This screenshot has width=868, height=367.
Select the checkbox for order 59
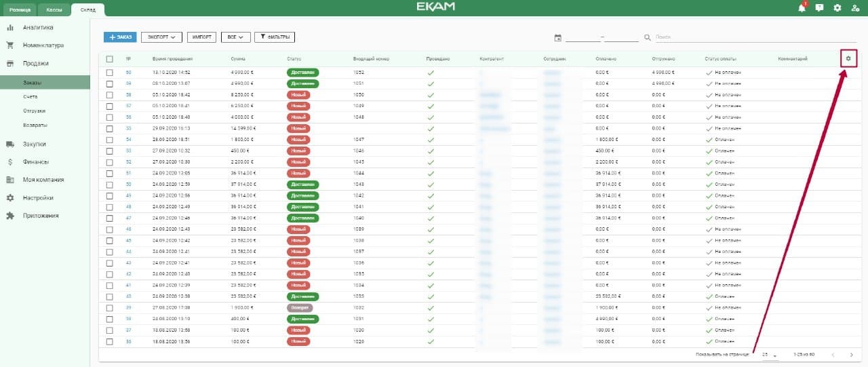tap(109, 83)
